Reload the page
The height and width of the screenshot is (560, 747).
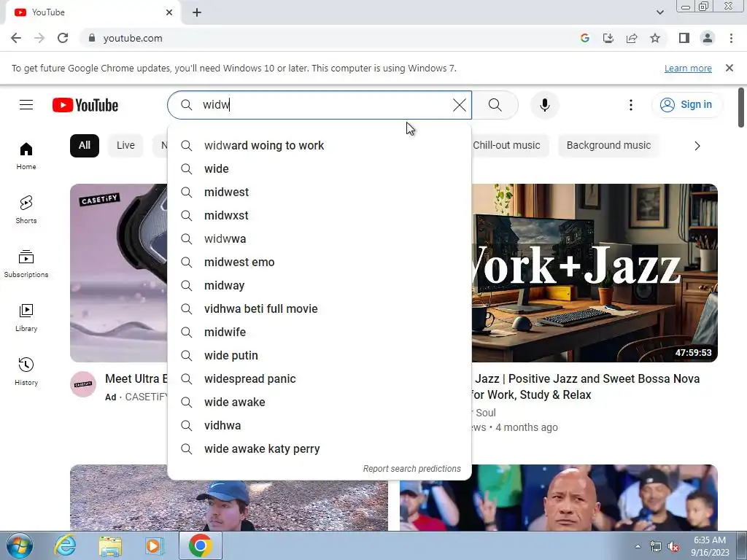click(63, 38)
